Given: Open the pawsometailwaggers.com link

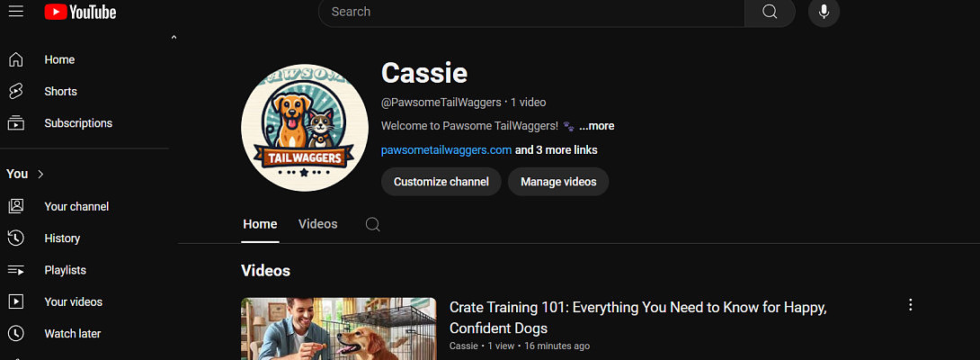Looking at the screenshot, I should click(446, 150).
